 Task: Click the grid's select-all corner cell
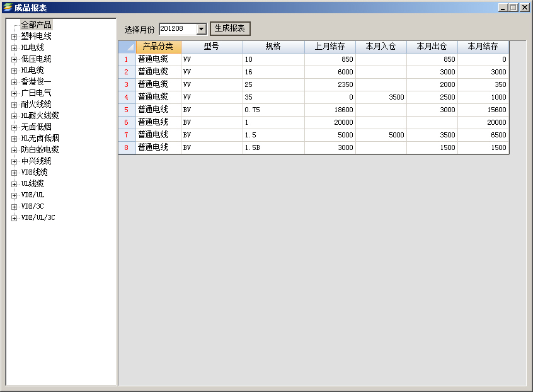(x=127, y=47)
